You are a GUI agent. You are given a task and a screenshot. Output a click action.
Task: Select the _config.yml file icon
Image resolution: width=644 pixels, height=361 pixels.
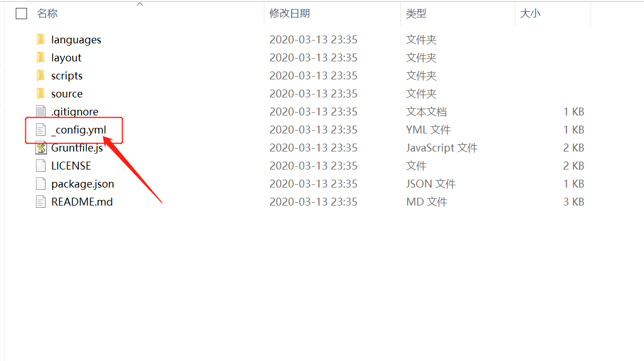[x=40, y=130]
